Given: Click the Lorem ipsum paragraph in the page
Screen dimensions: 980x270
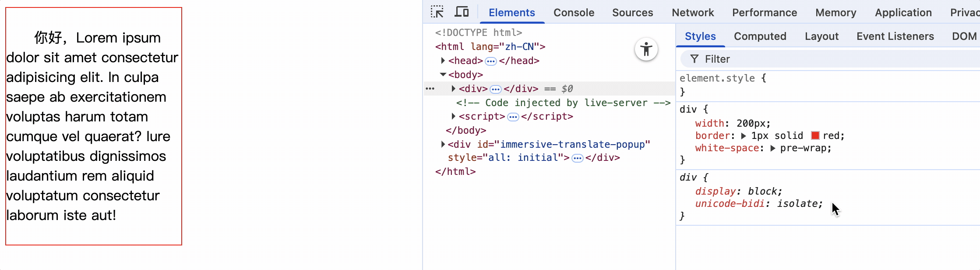Looking at the screenshot, I should [x=92, y=126].
